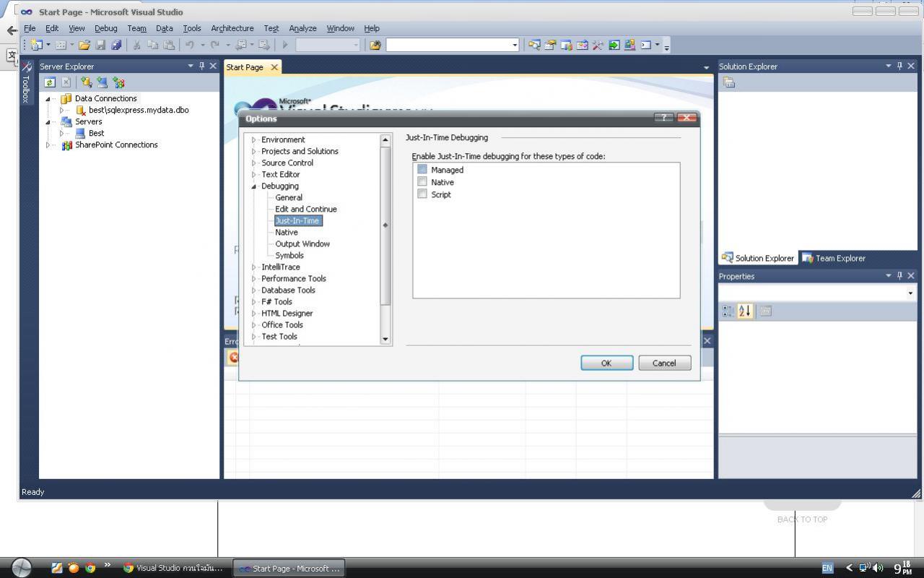Click the Extension Manager toolbar icon
This screenshot has height=578, width=924.
[629, 45]
